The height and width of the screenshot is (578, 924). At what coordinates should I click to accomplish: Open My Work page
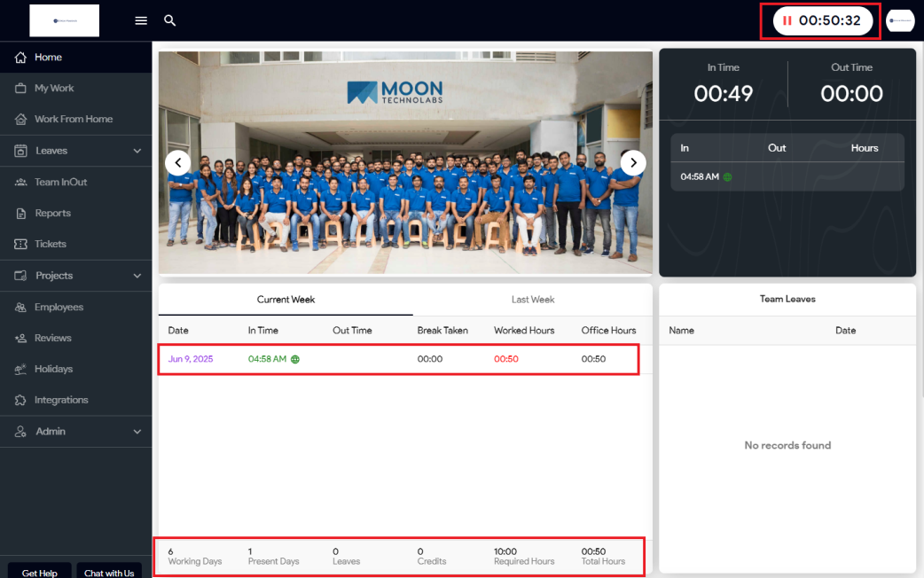point(54,89)
